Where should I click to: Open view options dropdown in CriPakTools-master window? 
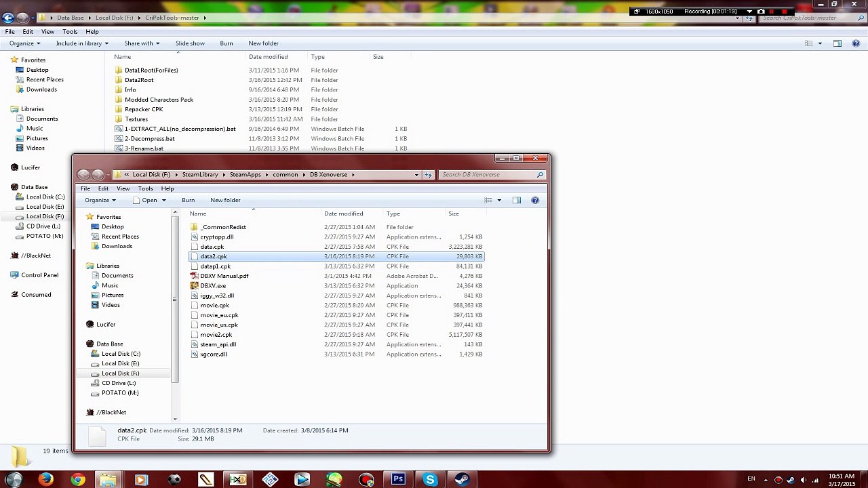(x=820, y=43)
